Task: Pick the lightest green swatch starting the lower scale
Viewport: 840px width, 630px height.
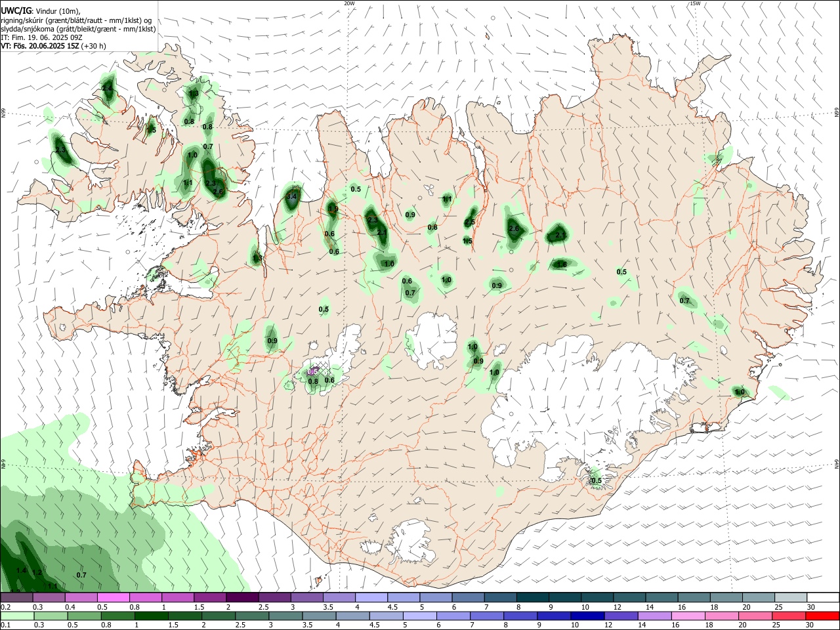Action: [17, 616]
